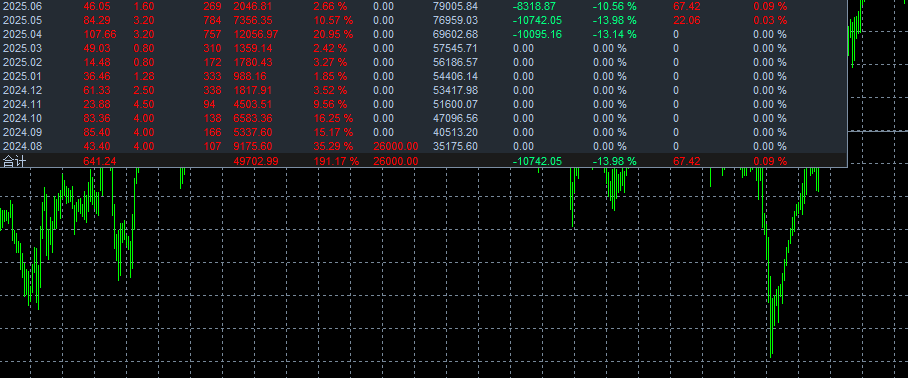Click 26000.00 in the 2024.08 row
Viewport: 908px width, 378px height.
tap(396, 146)
